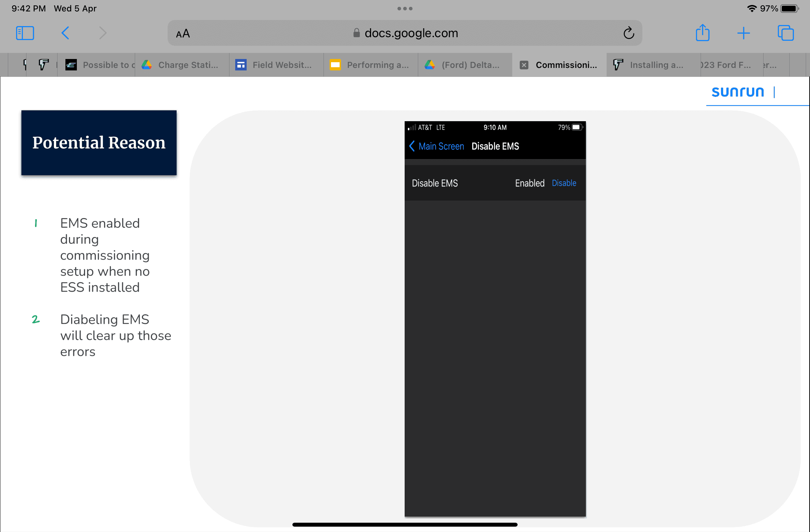
Task: Select the docs.google.com address bar
Action: [x=405, y=33]
